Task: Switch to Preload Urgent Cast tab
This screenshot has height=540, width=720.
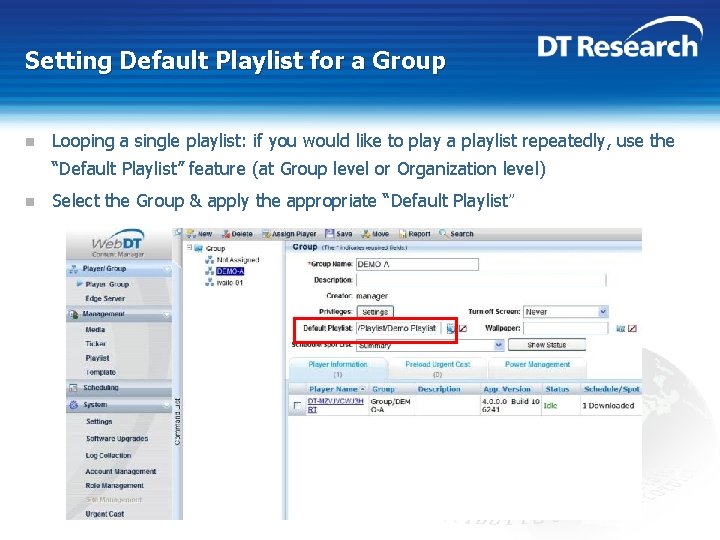Action: click(438, 369)
